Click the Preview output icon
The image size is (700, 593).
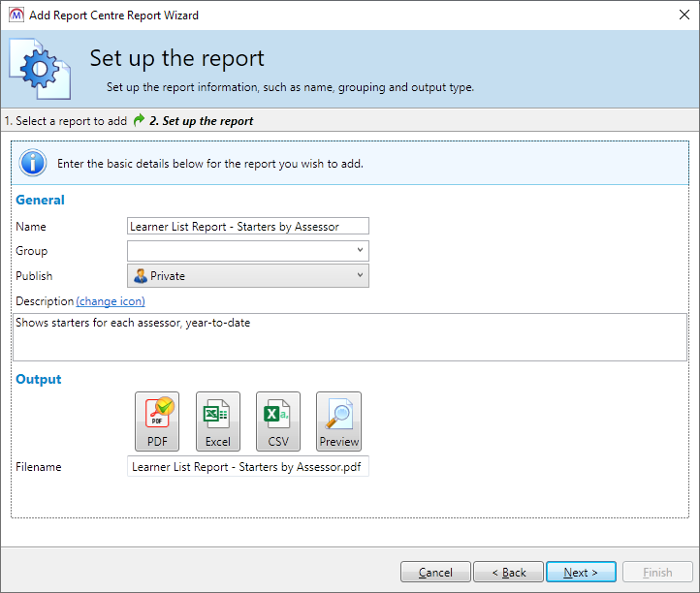point(338,421)
